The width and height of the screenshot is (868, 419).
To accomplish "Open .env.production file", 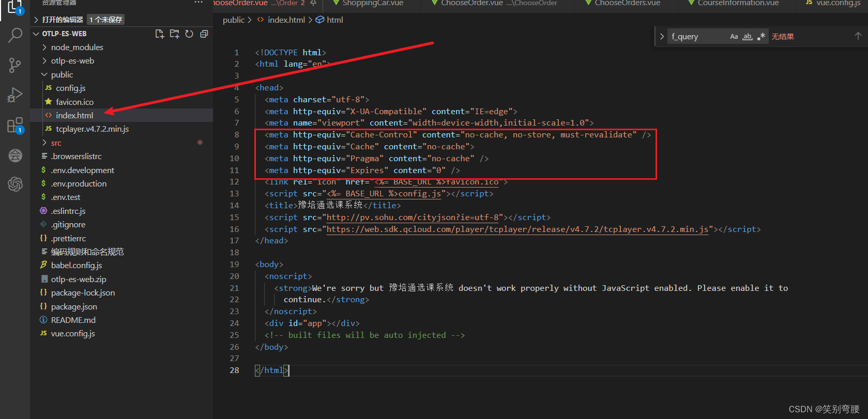I will click(121, 183).
